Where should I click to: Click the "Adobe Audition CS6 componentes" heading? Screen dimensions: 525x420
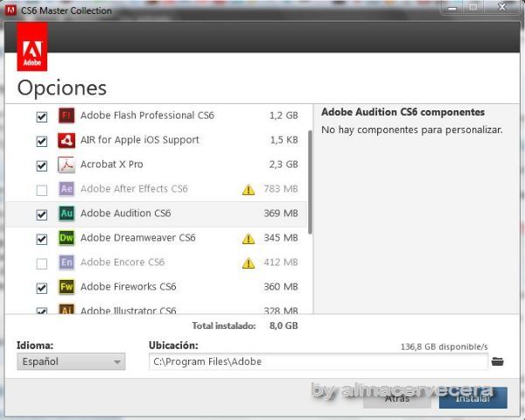tap(402, 112)
